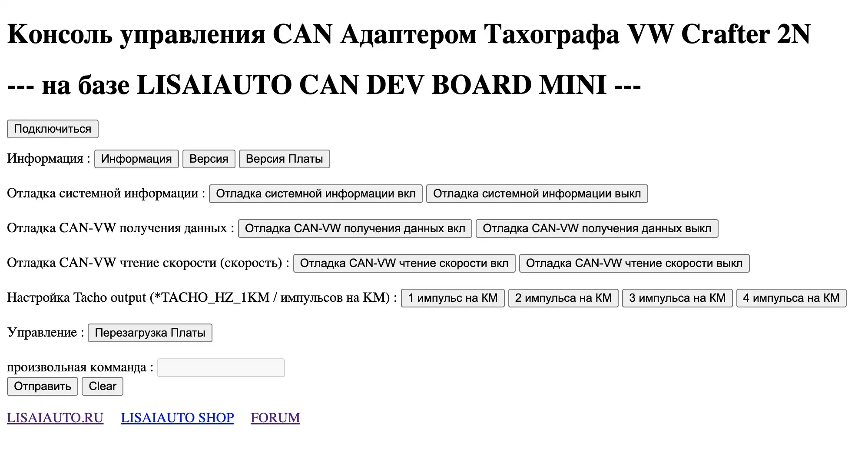Turn on Отладка CAN-VW получения данных вкл
The width and height of the screenshot is (868, 474).
[354, 229]
